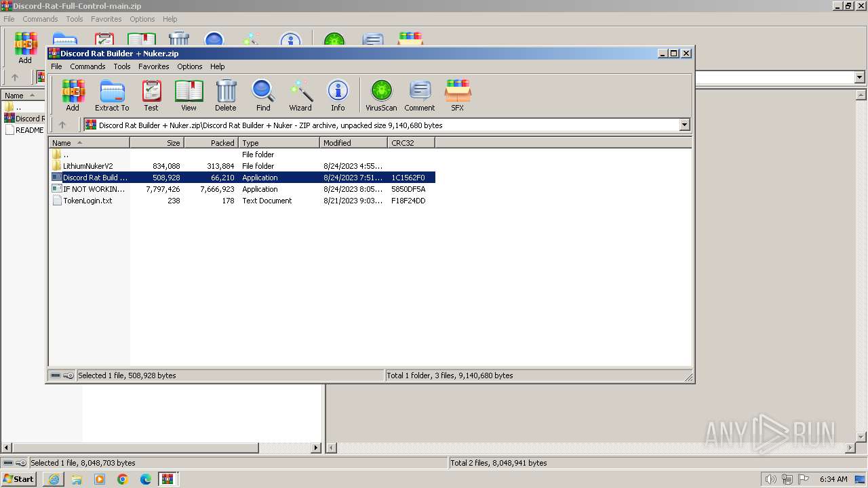Screen dimensions: 868x488
Task: Launch Edge from taskbar
Action: coord(146,479)
